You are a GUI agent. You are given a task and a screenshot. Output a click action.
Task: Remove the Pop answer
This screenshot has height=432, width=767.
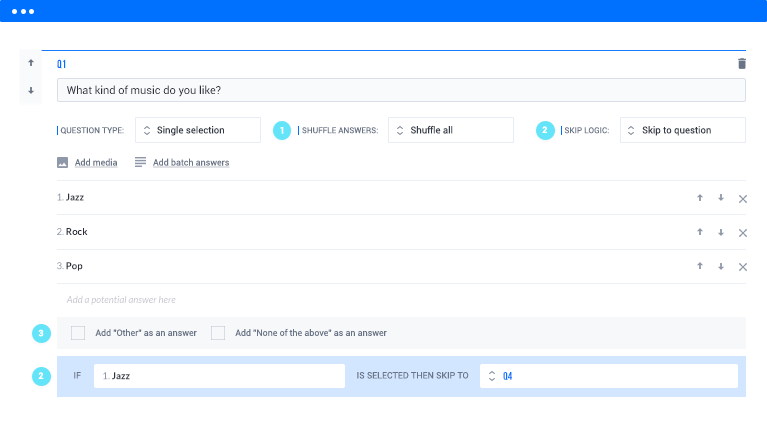click(743, 267)
